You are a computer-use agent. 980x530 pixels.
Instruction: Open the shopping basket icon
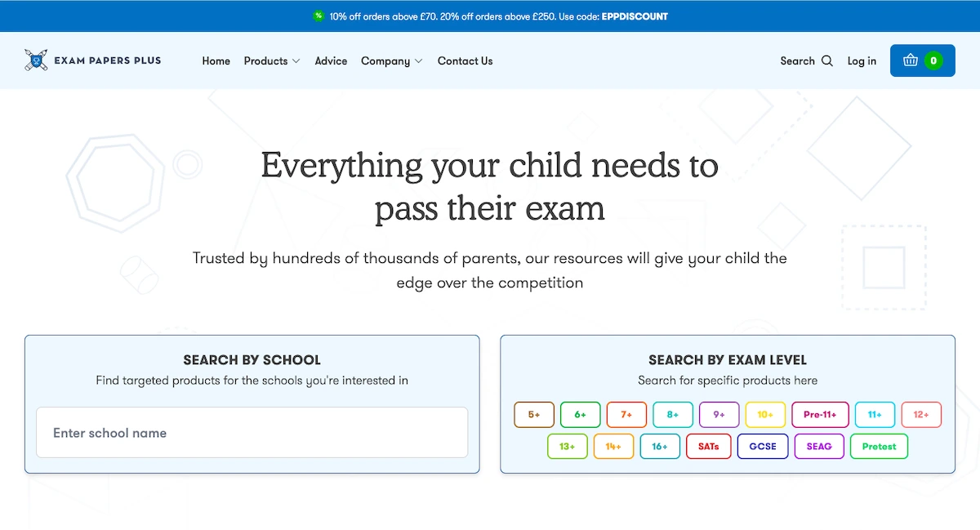tap(911, 60)
